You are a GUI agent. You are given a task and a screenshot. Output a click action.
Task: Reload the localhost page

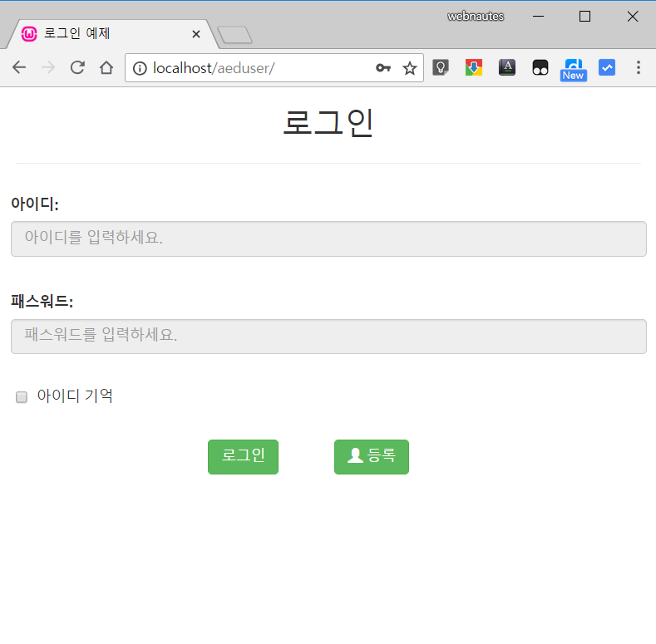77,67
